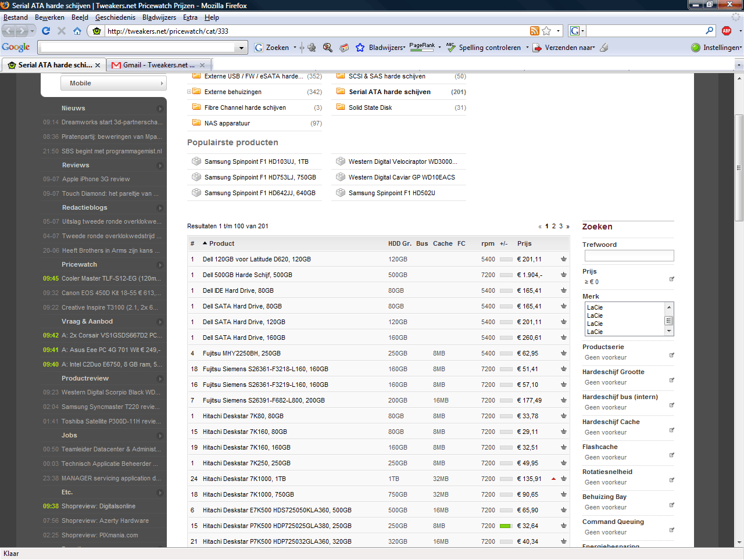Click the Google toolbar clover icon
The image size is (744, 560).
point(312,48)
